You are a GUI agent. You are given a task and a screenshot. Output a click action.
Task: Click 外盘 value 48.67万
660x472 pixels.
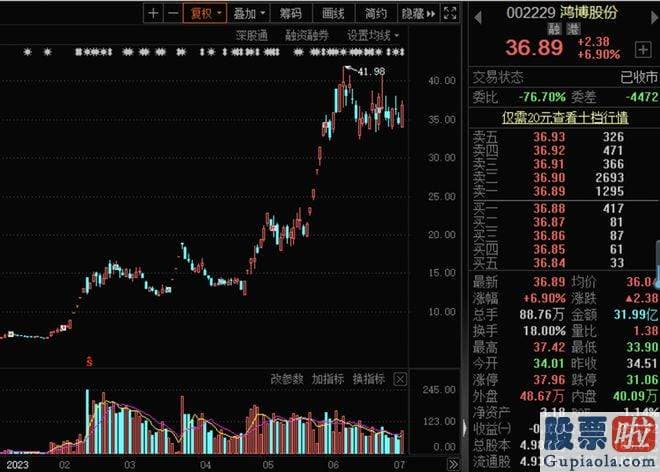[x=542, y=396]
